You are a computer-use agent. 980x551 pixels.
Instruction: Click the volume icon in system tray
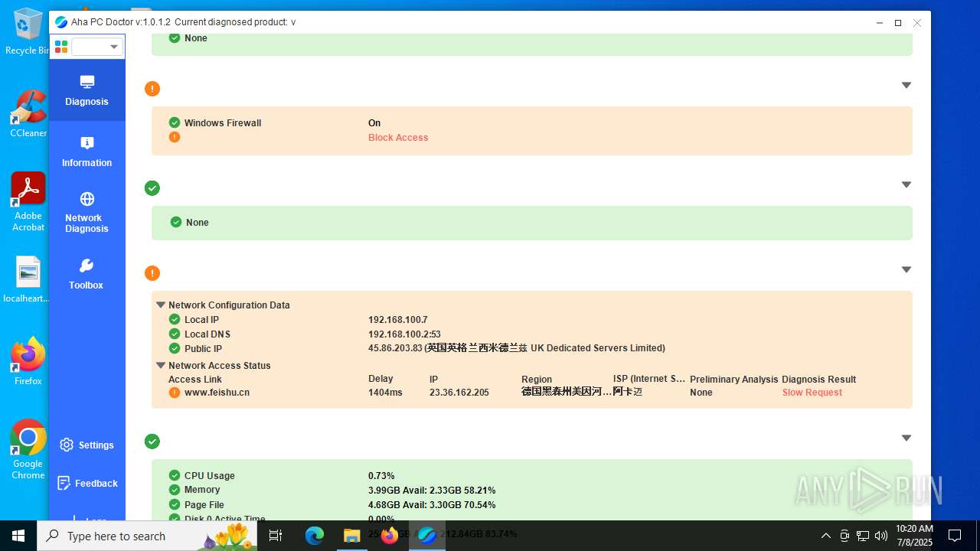click(x=881, y=536)
